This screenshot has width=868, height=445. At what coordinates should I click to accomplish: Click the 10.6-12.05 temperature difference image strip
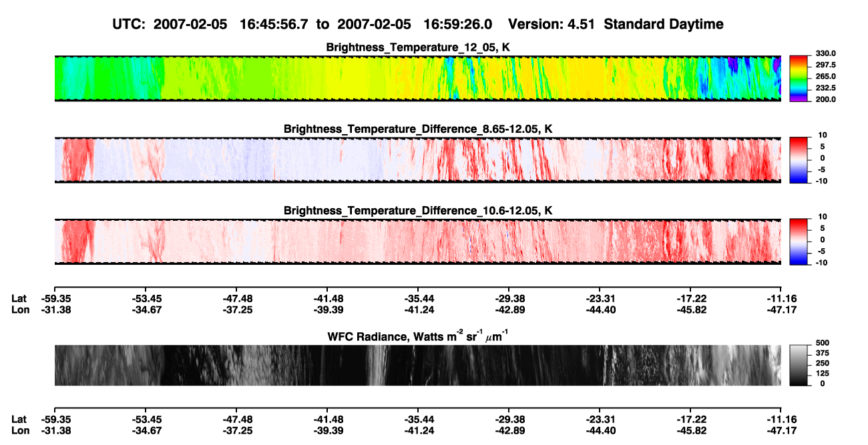(x=417, y=242)
